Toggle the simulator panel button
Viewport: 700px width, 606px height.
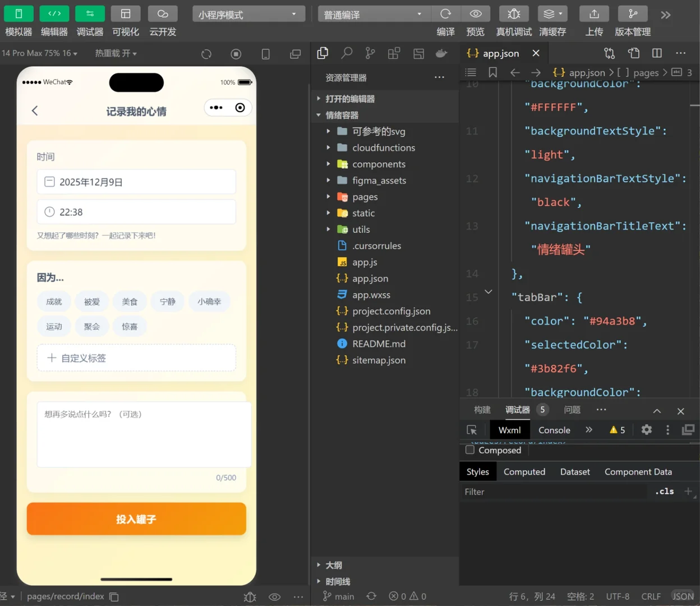click(x=19, y=14)
